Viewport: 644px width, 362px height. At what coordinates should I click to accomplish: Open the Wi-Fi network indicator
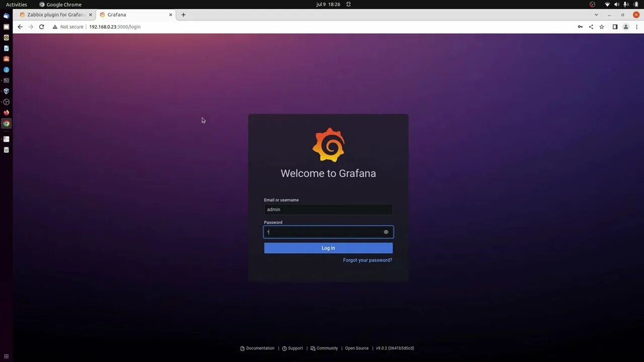coord(607,5)
